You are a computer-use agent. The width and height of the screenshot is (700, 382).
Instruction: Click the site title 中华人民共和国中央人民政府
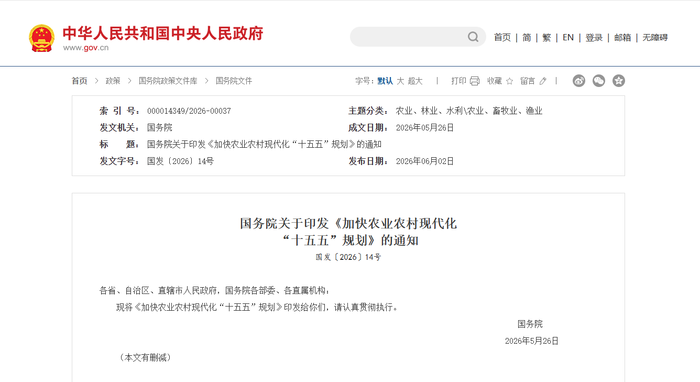(x=163, y=33)
